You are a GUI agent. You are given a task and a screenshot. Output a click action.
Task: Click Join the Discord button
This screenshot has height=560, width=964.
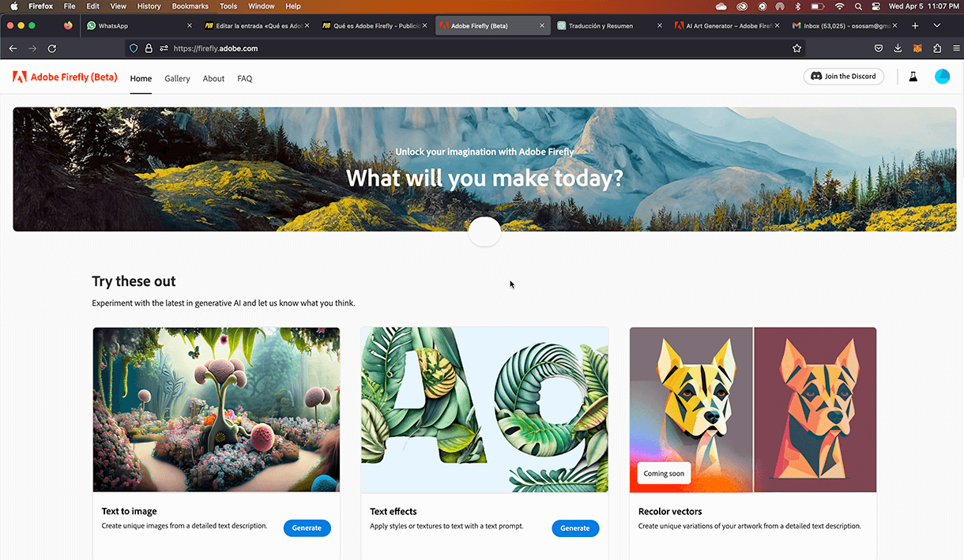tap(844, 77)
